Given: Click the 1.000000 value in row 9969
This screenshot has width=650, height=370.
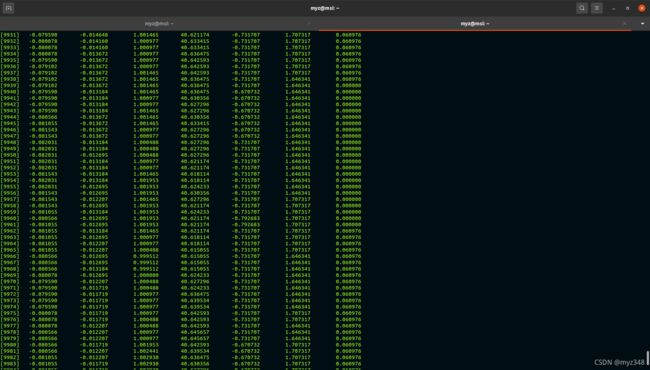Looking at the screenshot, I should click(146, 275).
